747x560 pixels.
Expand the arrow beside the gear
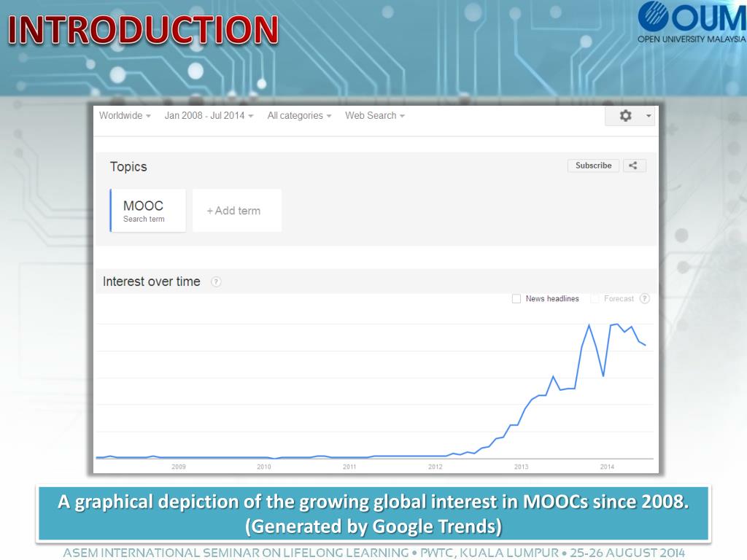(649, 116)
